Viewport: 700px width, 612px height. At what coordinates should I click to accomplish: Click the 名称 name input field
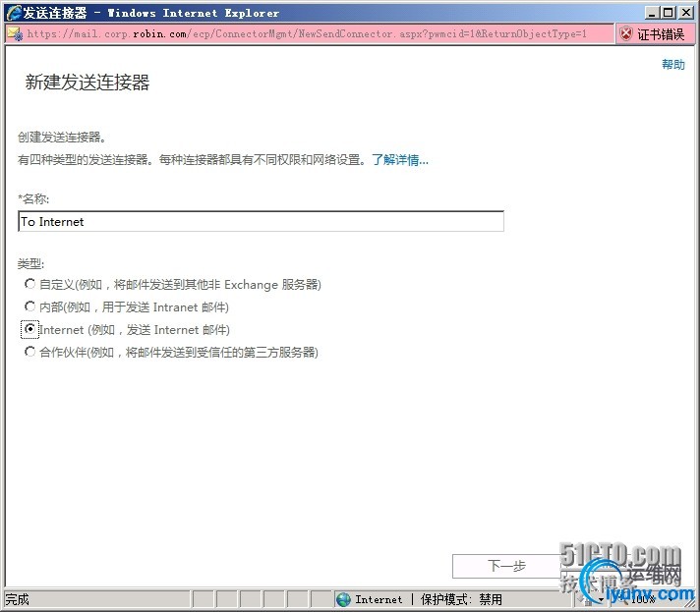tap(262, 221)
